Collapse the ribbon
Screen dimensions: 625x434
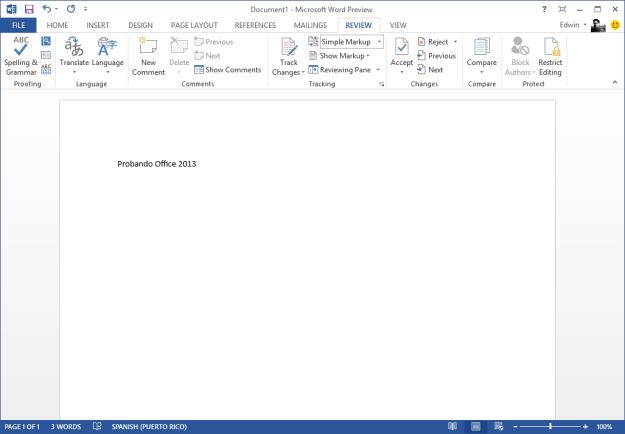pos(615,82)
